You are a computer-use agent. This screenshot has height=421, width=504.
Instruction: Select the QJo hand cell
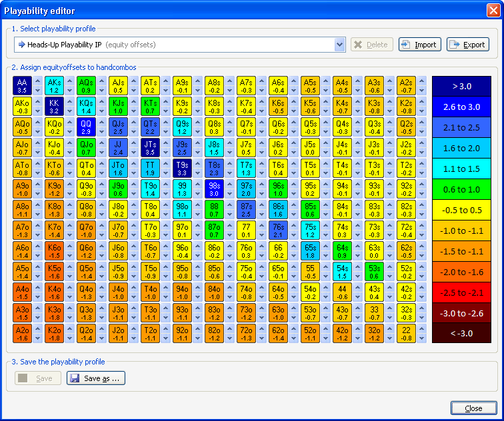86,148
